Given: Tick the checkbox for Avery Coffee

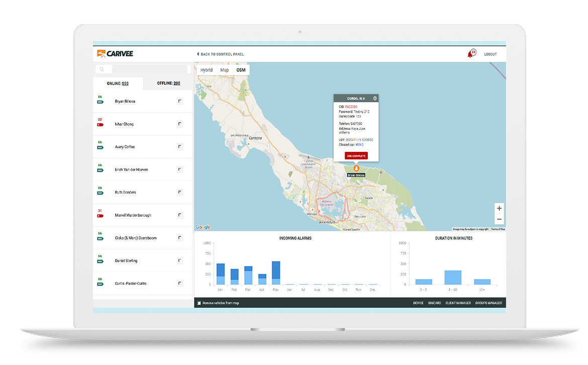Looking at the screenshot, I should [x=180, y=147].
